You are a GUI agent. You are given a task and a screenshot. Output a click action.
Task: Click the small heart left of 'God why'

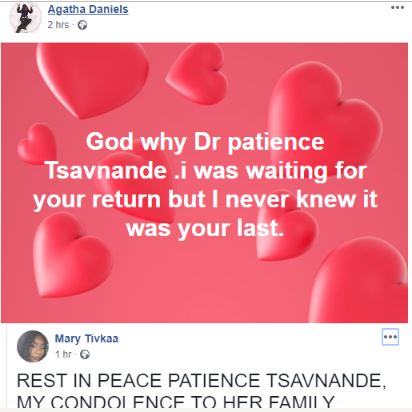[x=37, y=144]
